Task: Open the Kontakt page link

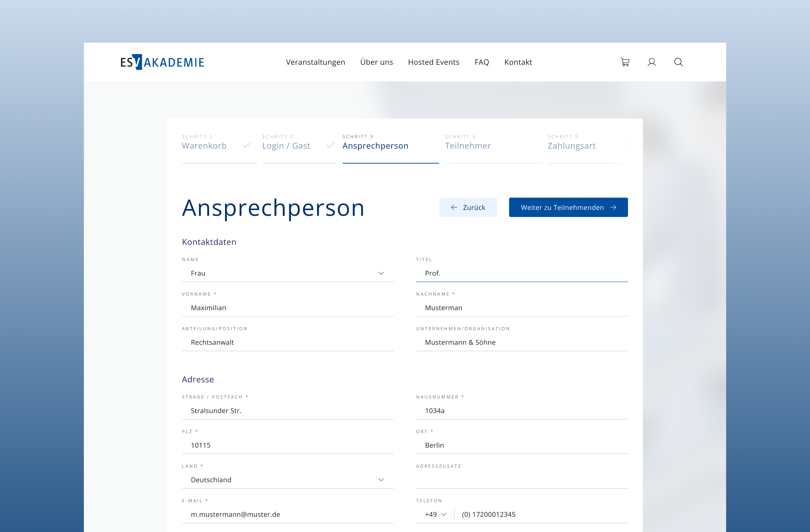Action: [x=518, y=62]
